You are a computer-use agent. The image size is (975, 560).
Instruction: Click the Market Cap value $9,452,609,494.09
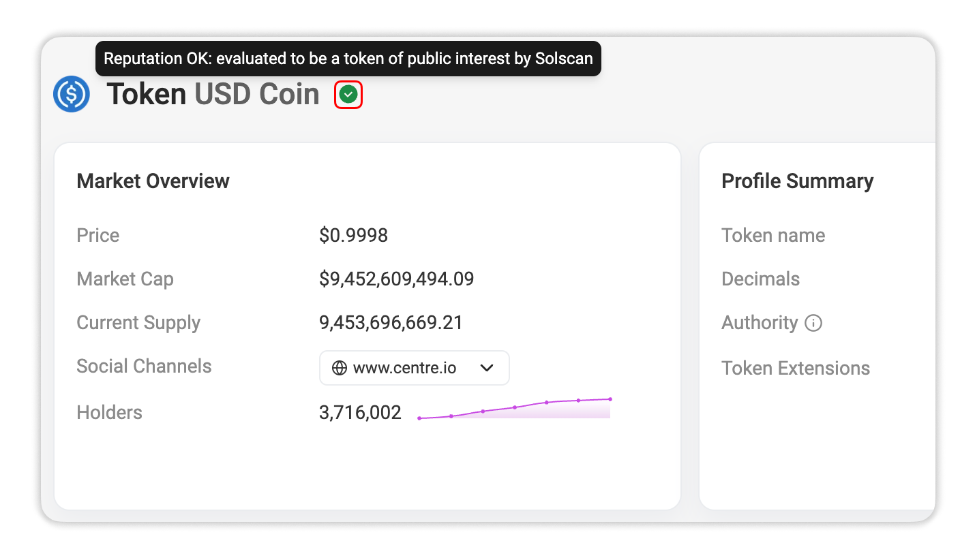pos(396,279)
